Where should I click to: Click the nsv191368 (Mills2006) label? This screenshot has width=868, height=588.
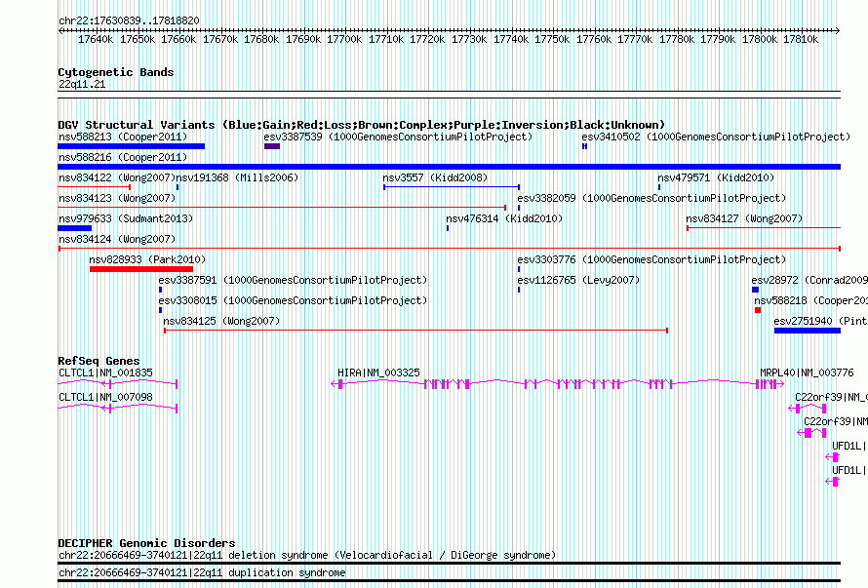point(237,177)
